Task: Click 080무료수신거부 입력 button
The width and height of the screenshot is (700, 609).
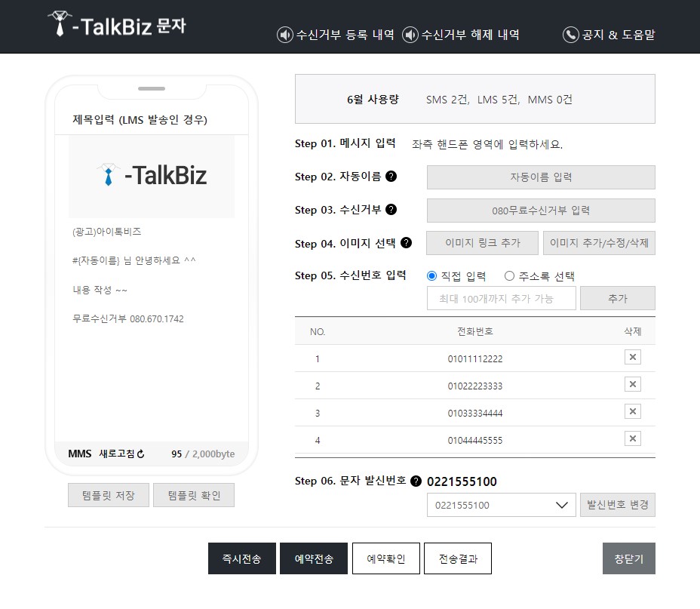Action: coord(541,211)
